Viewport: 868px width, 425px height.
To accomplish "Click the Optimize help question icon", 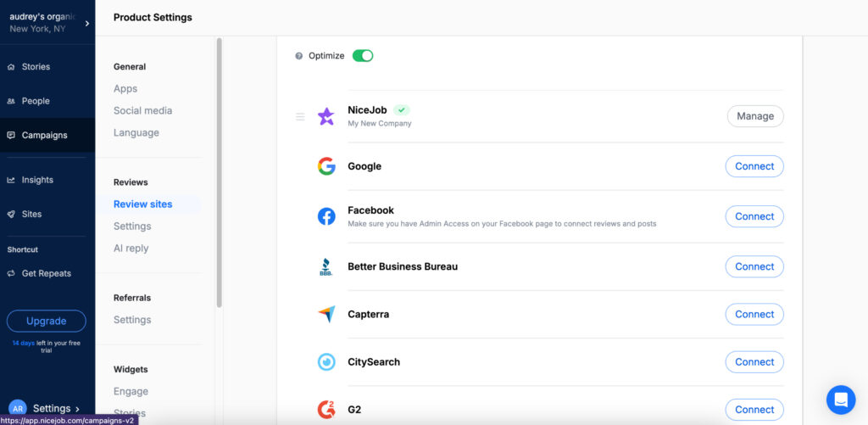I will click(299, 56).
